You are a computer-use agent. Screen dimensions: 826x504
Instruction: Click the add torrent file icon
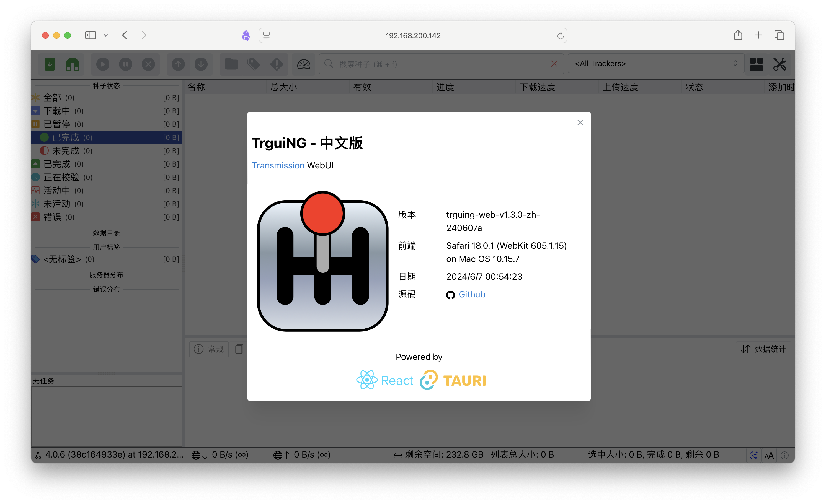click(50, 64)
